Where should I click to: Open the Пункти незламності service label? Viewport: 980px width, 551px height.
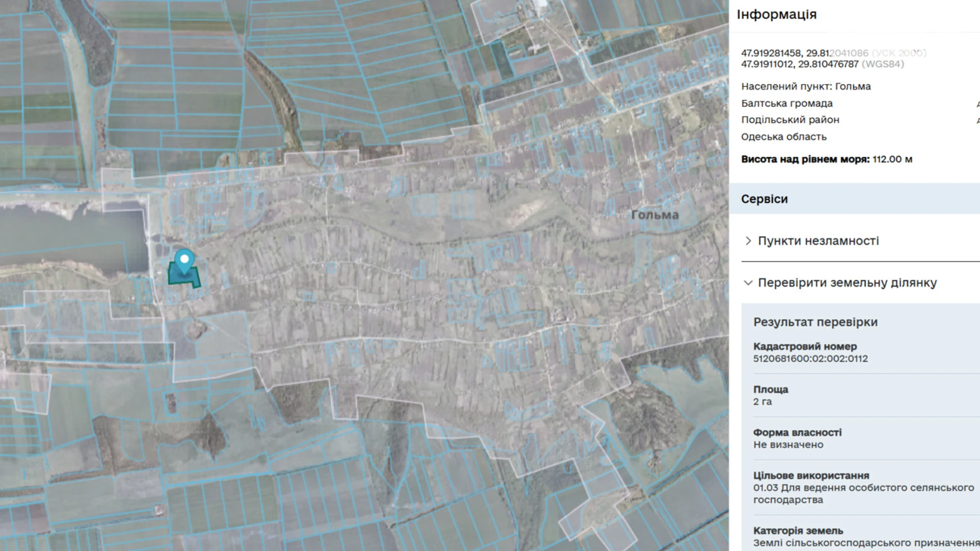(x=818, y=241)
